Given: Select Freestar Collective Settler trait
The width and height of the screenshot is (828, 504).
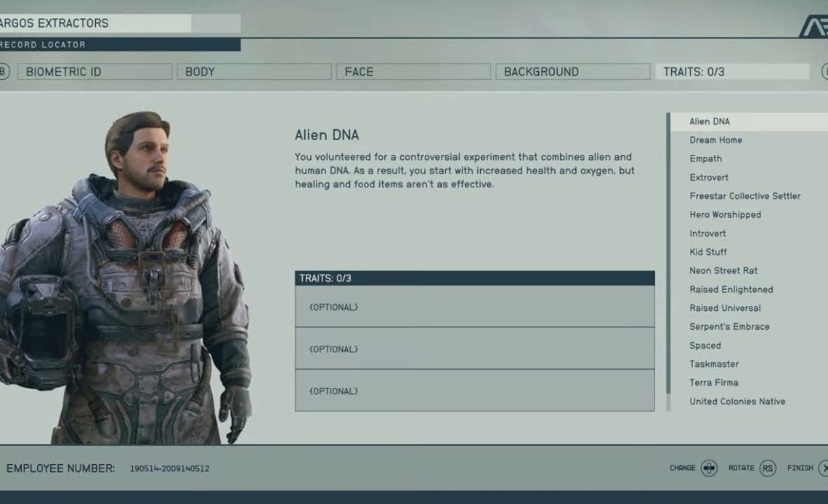Looking at the screenshot, I should (x=744, y=196).
